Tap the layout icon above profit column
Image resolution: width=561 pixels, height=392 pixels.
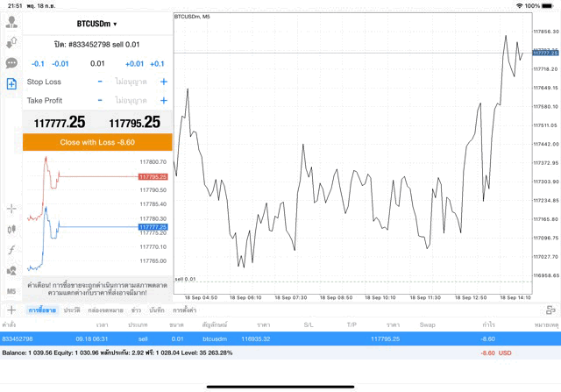550,310
